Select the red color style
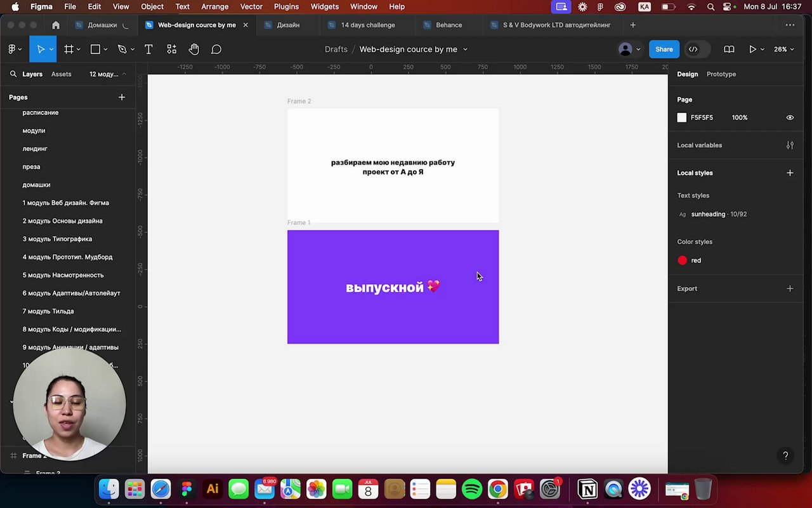 (x=696, y=260)
